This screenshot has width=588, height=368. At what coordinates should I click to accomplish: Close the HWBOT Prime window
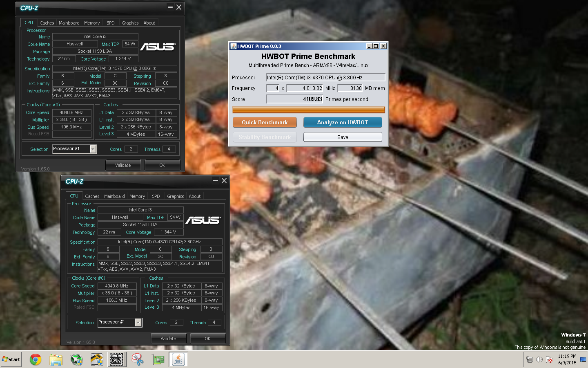point(383,46)
